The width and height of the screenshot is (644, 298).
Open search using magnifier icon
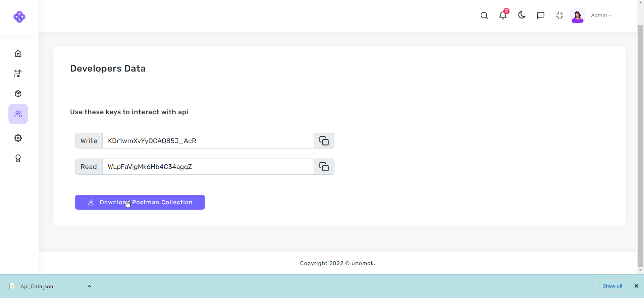pyautogui.click(x=484, y=15)
